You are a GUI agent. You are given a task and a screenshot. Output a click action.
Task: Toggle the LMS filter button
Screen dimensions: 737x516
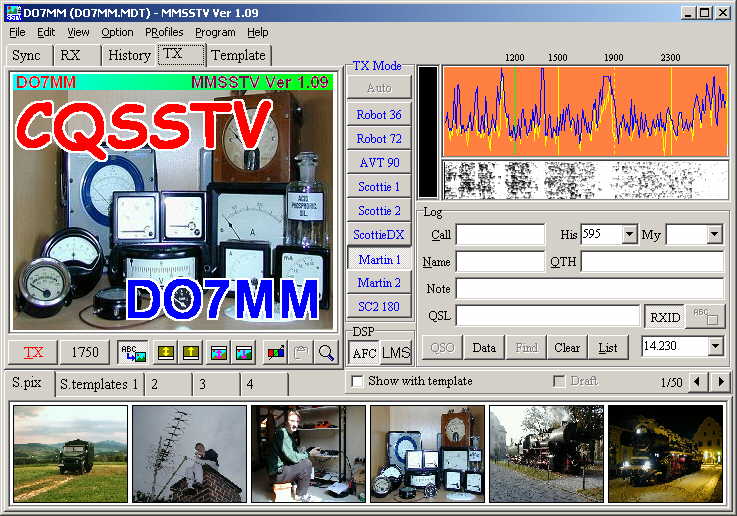[x=395, y=352]
